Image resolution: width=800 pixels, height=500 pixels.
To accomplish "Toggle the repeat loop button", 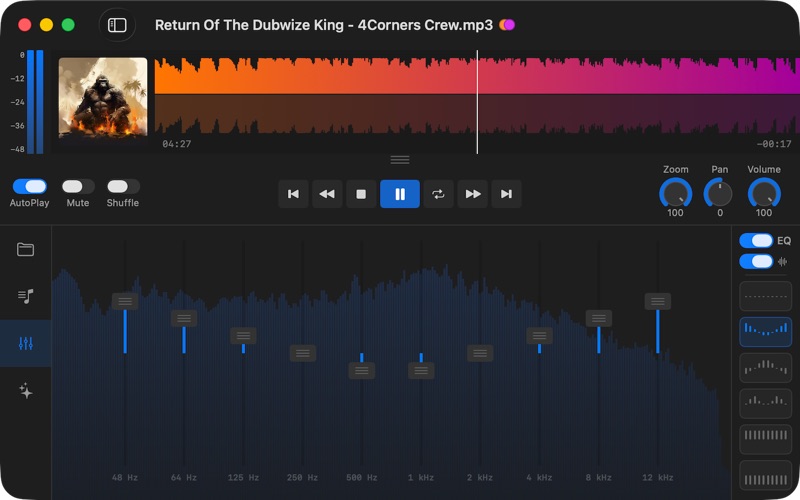I will (438, 194).
